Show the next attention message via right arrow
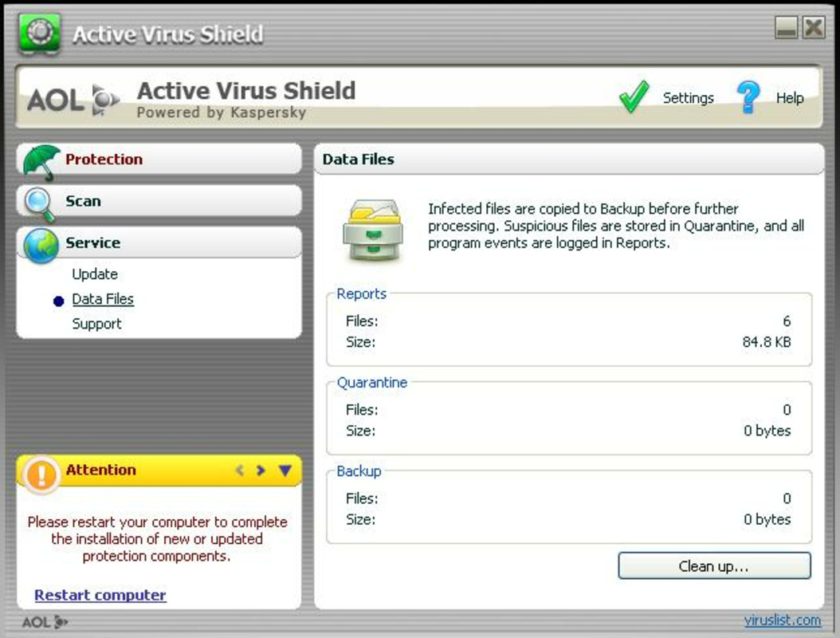 click(261, 470)
